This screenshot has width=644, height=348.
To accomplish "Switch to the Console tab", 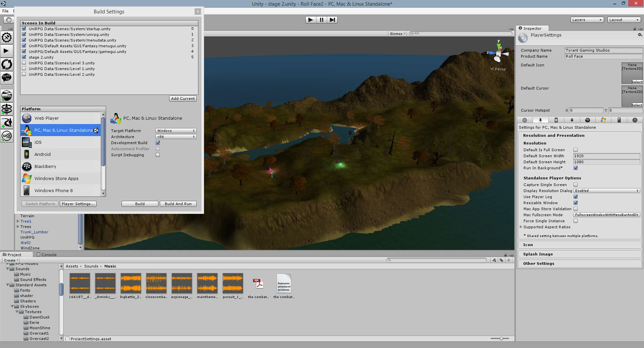I will [46, 254].
